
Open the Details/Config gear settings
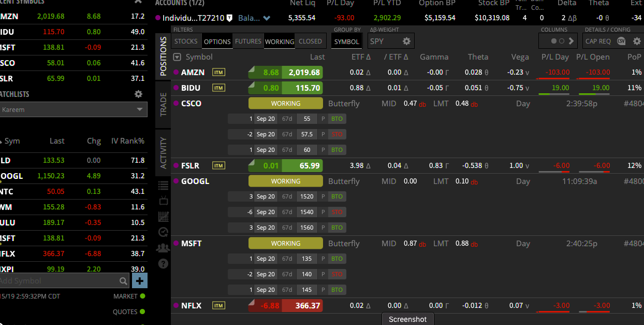coord(637,41)
